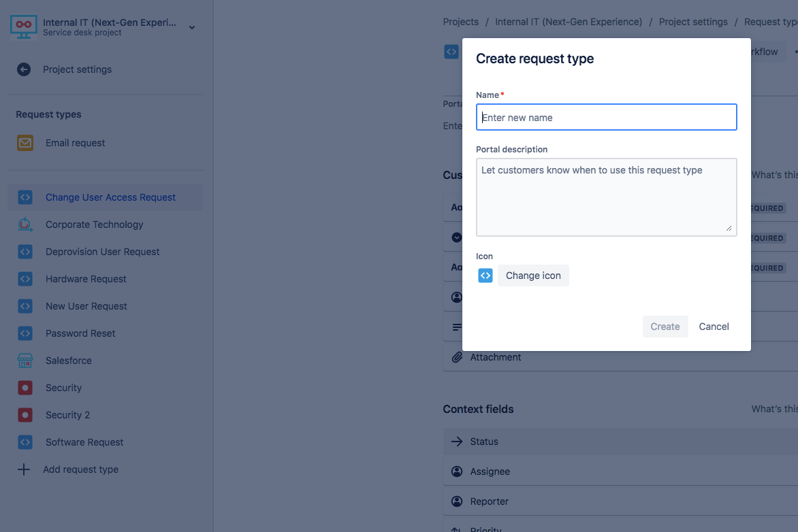Click the Internal IT project avatar
This screenshot has width=798, height=532.
(x=23, y=27)
